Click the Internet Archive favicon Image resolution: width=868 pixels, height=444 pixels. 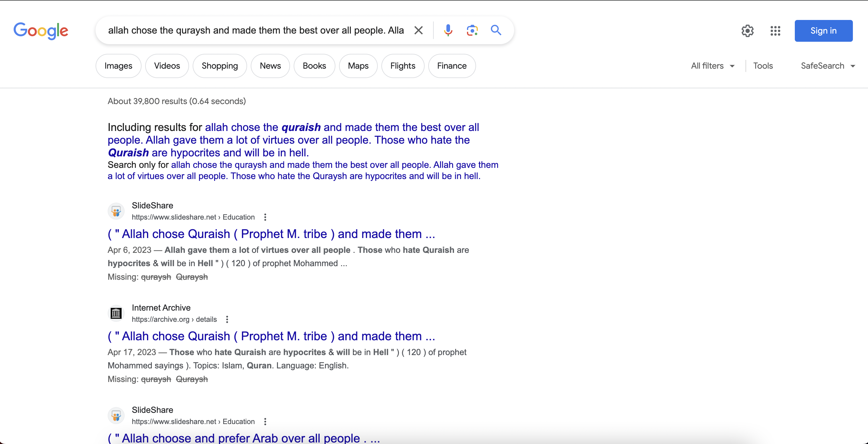(x=116, y=313)
